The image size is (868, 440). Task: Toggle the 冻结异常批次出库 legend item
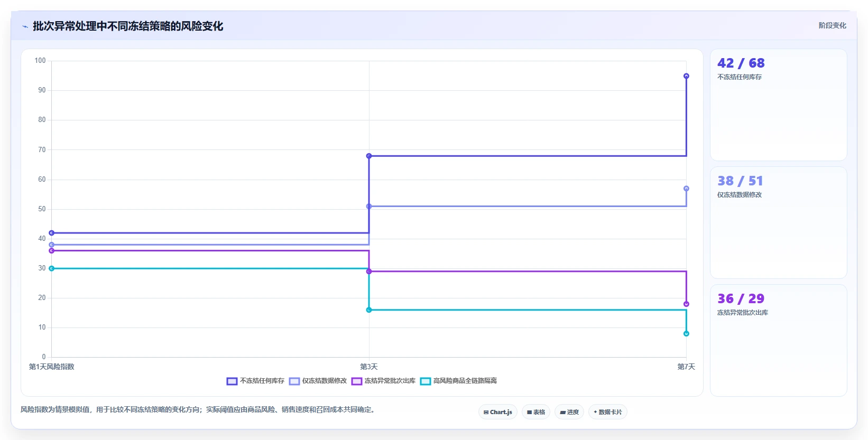pyautogui.click(x=383, y=381)
